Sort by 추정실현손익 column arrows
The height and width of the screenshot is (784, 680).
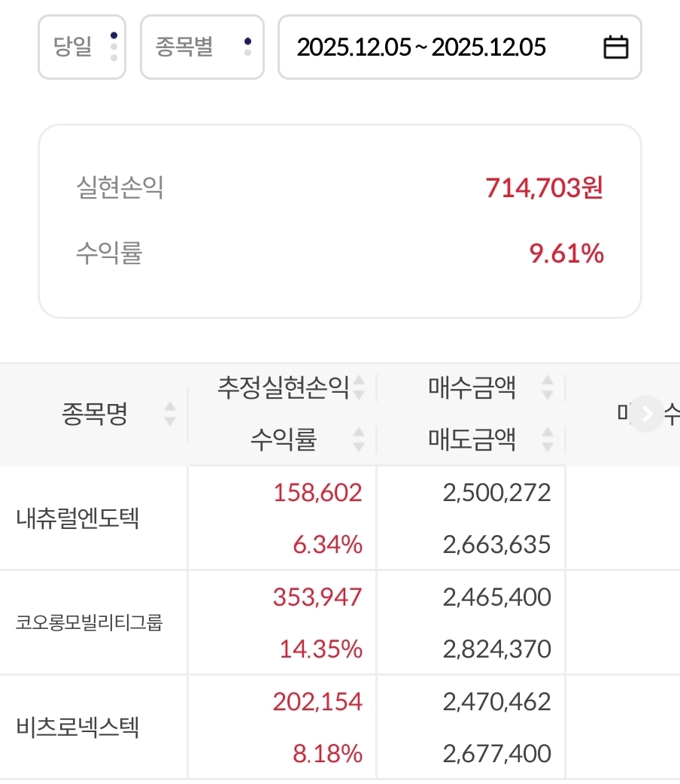tap(359, 387)
